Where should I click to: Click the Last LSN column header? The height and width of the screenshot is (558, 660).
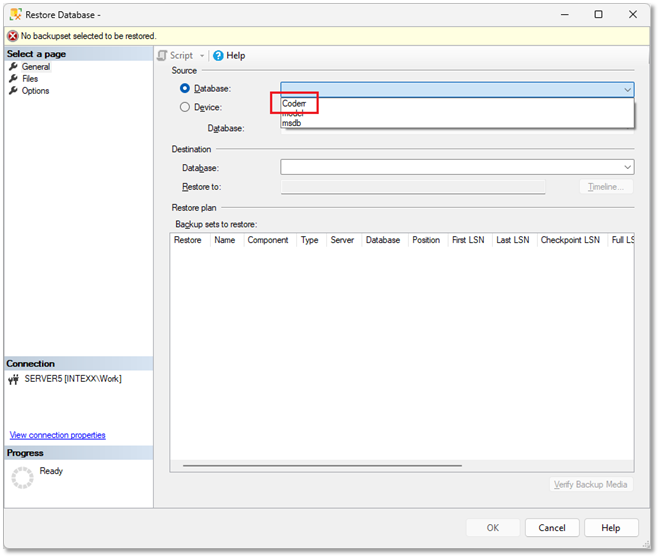(513, 240)
